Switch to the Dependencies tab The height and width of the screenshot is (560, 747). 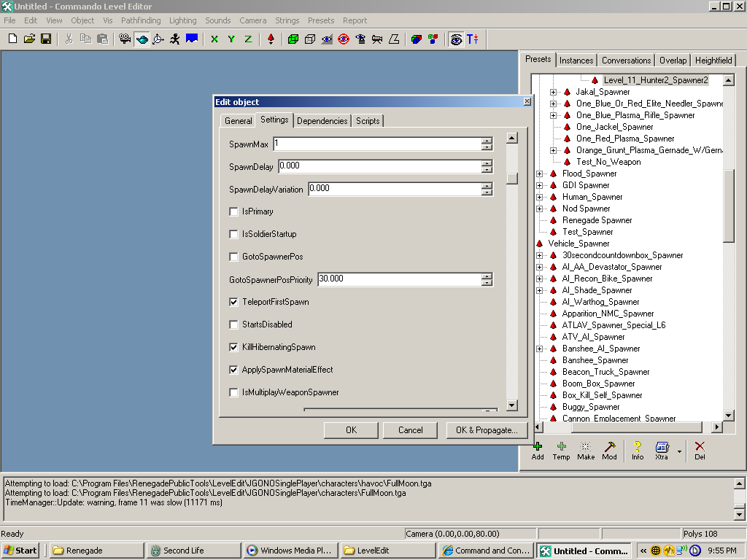pos(322,121)
